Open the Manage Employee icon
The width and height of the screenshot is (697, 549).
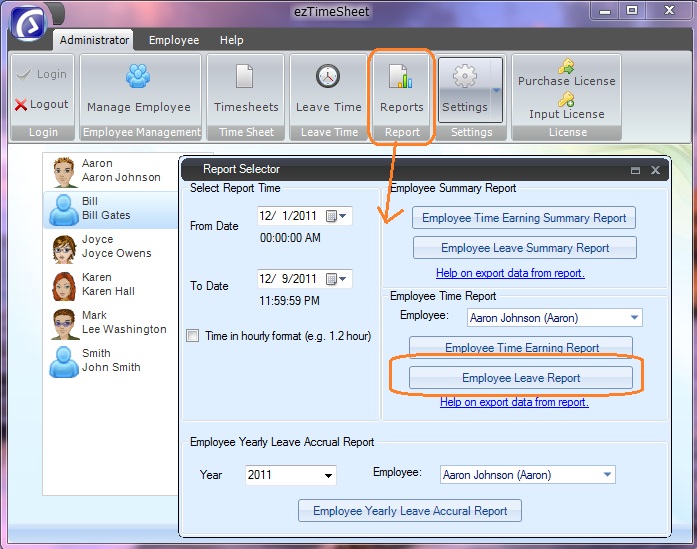[138, 77]
